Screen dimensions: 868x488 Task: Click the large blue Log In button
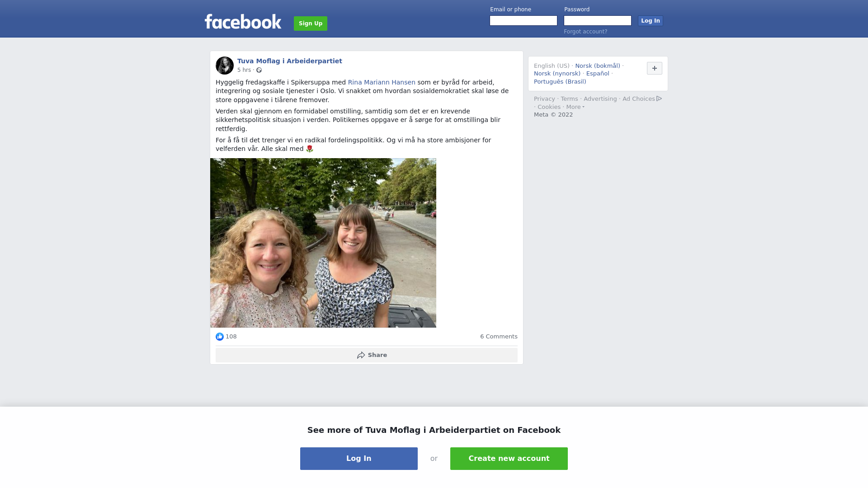359,459
